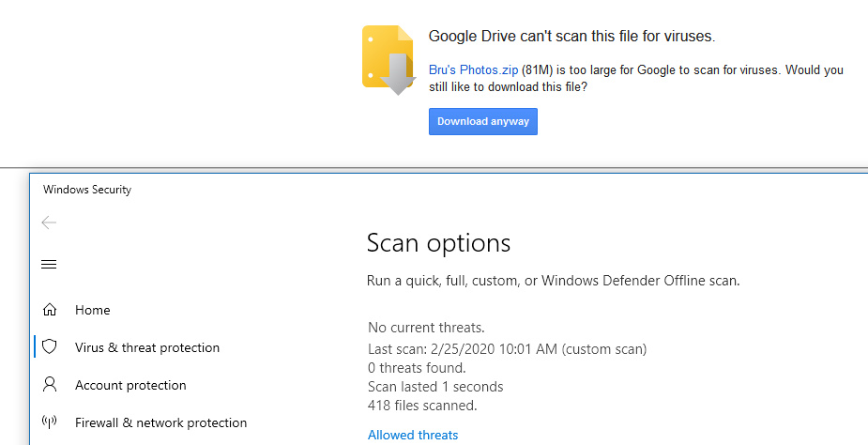868x445 pixels.
Task: Open the Allowed threats link
Action: coord(413,435)
